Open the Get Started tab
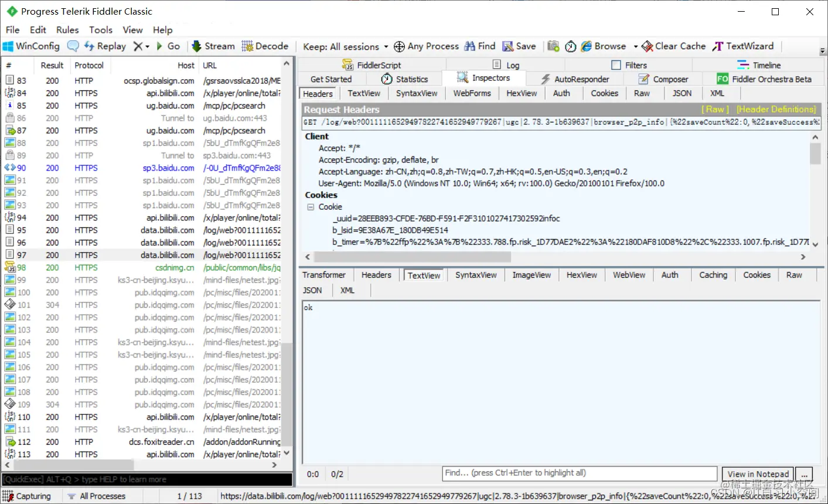 (331, 79)
